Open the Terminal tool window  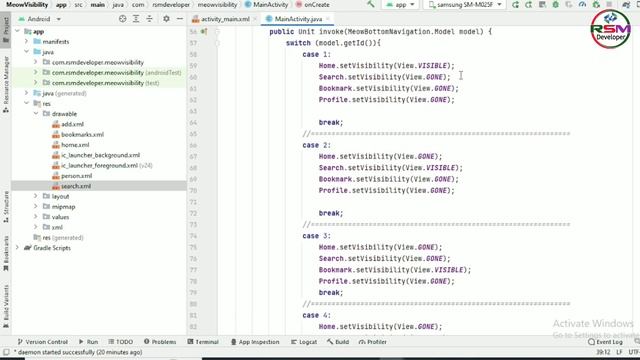203,342
